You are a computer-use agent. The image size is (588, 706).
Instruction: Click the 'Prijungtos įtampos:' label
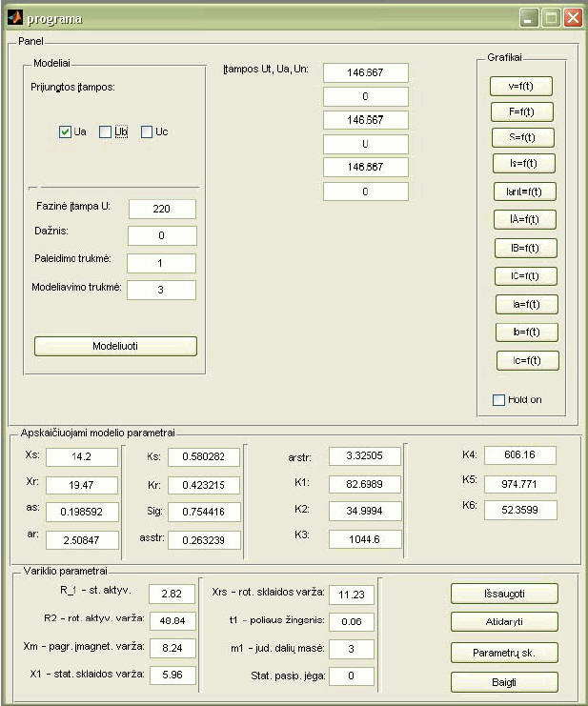point(72,87)
